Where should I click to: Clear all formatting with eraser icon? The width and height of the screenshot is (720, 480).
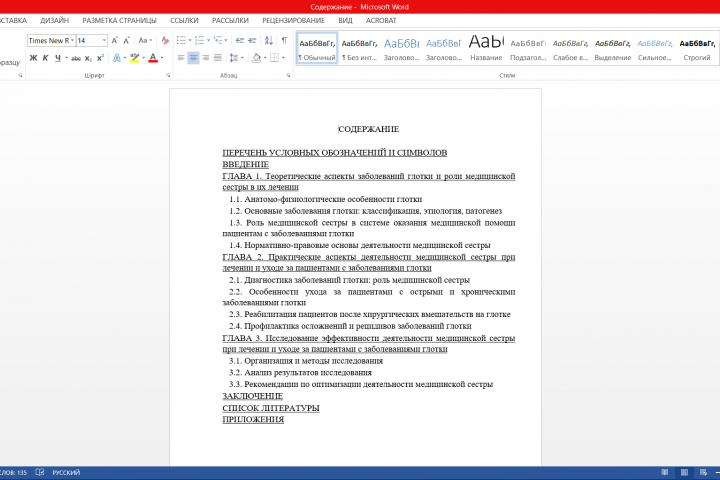165,40
